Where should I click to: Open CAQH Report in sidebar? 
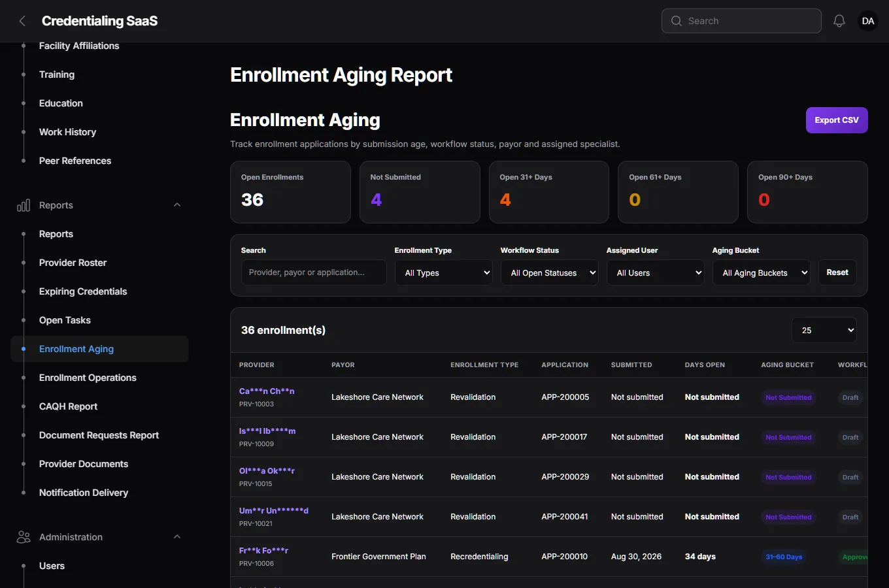point(68,406)
